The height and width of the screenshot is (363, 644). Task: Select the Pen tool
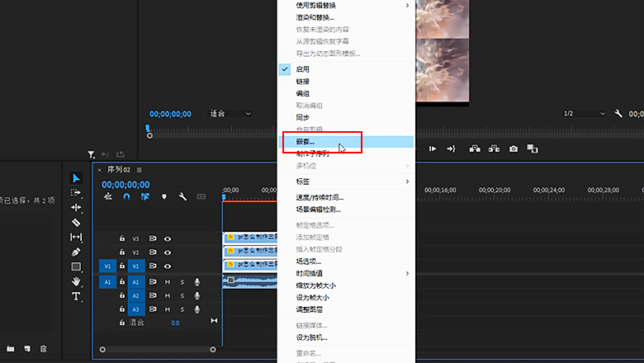tap(76, 252)
